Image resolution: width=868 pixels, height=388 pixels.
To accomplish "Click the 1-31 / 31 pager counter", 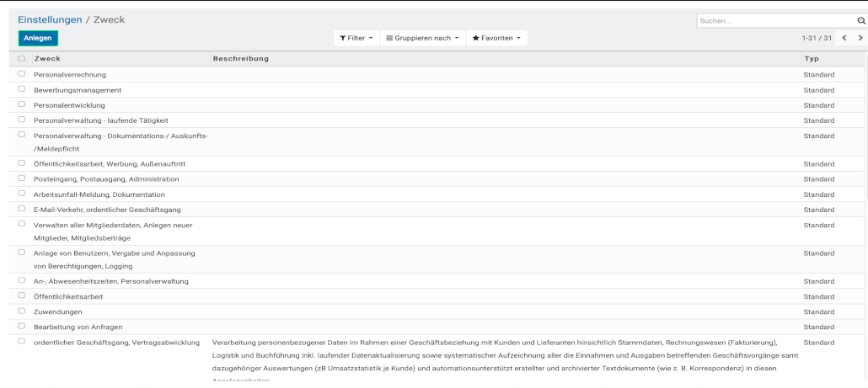I will [817, 38].
